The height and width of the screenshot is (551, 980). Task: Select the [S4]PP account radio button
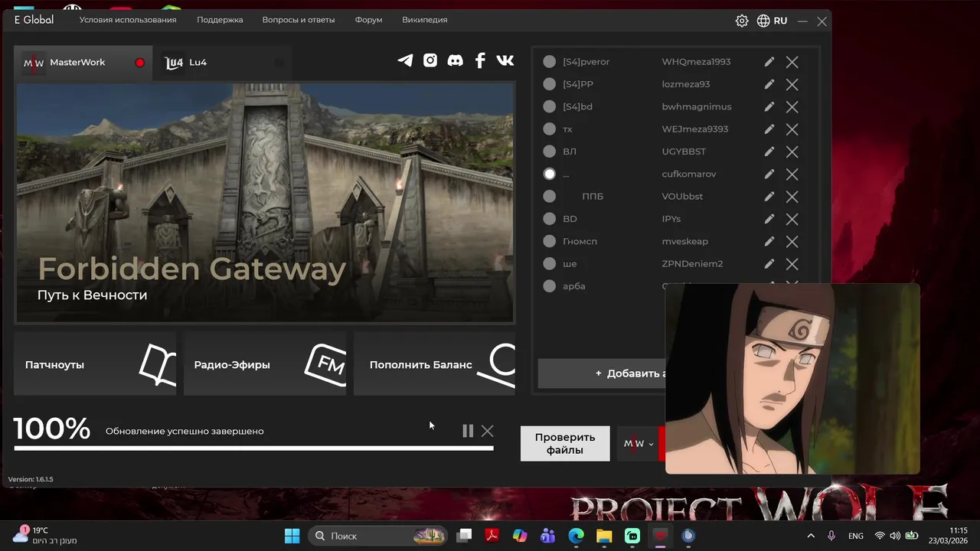pos(549,84)
